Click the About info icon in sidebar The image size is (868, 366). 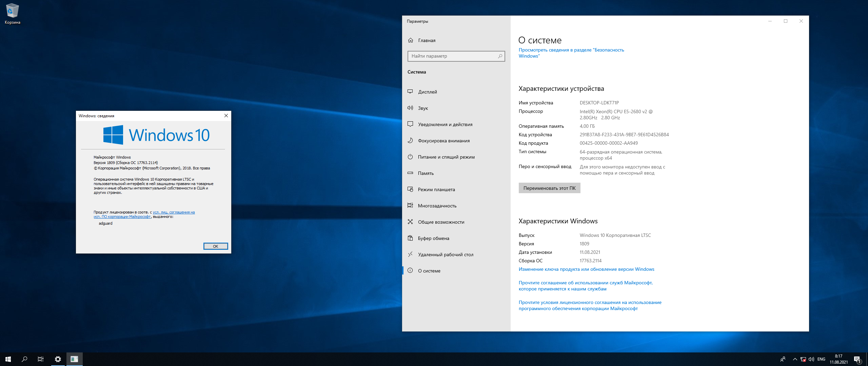click(x=410, y=270)
